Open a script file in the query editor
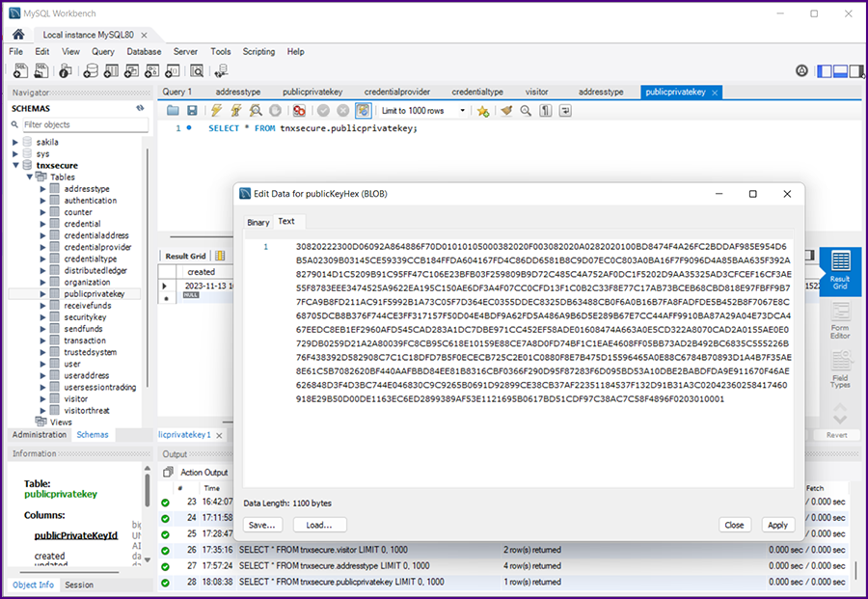This screenshot has width=868, height=599. tap(173, 111)
